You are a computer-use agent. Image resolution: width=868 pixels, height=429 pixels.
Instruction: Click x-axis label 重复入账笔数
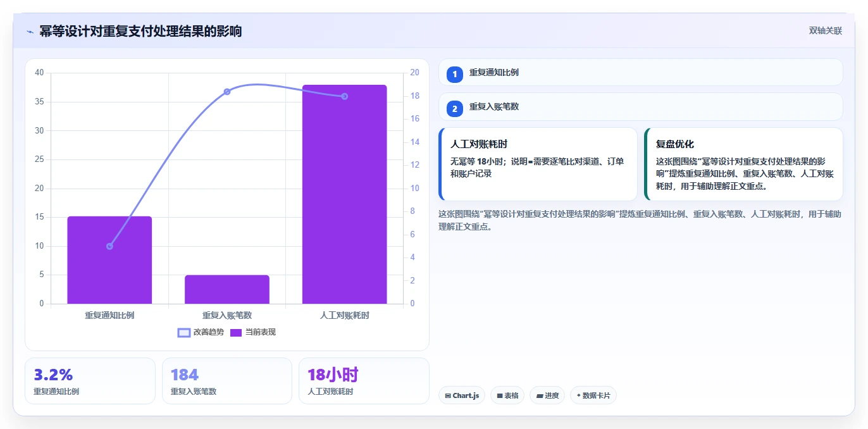coord(227,315)
